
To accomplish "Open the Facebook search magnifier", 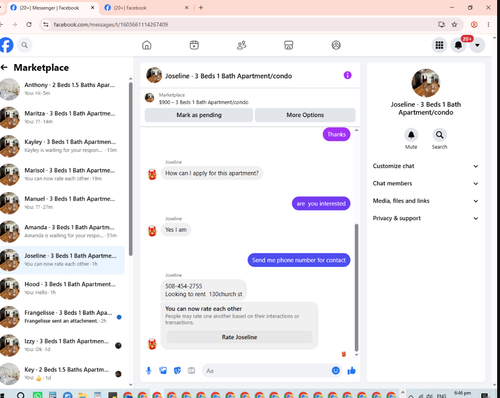I will pos(24,45).
